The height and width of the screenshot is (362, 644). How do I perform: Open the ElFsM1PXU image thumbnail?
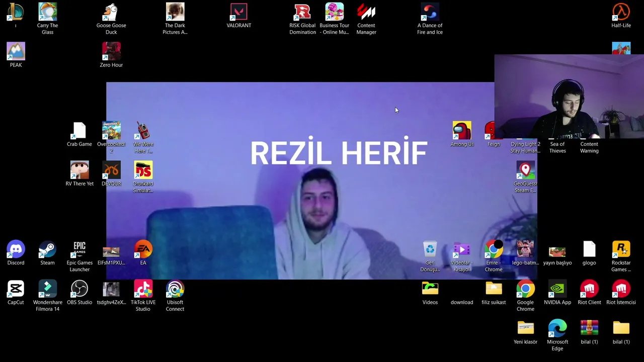[x=111, y=252]
